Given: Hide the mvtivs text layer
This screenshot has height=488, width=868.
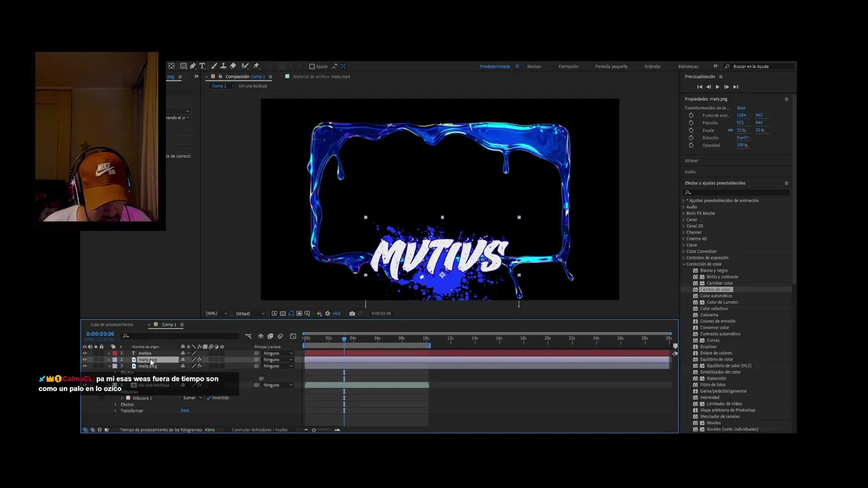Looking at the screenshot, I should coord(85,353).
